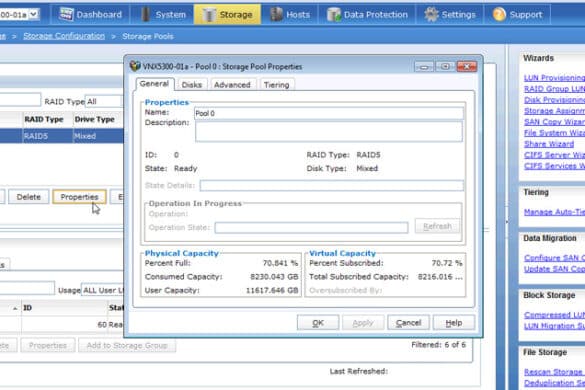
Task: Select the Mixed drive type cell
Action: (98, 136)
